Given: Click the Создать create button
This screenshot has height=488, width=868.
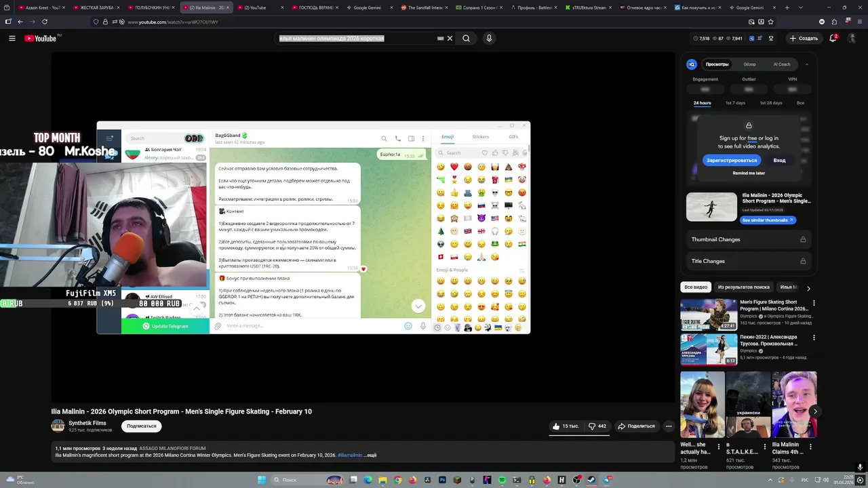Looking at the screenshot, I should (804, 39).
